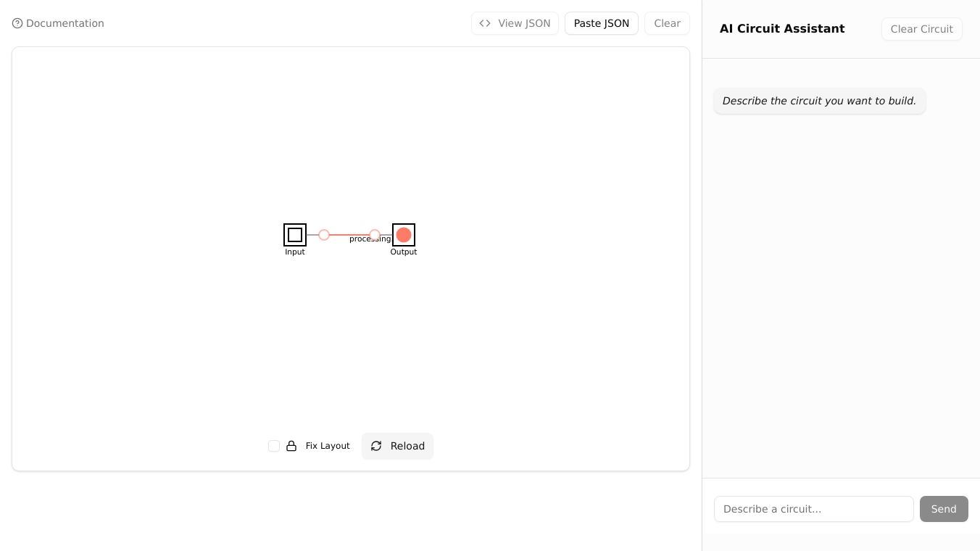
Task: Click the 'Input' text label below the node
Action: coord(295,252)
